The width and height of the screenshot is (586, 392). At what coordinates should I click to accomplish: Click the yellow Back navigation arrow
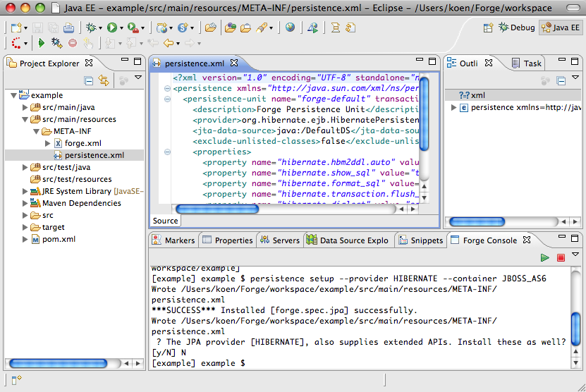(168, 43)
